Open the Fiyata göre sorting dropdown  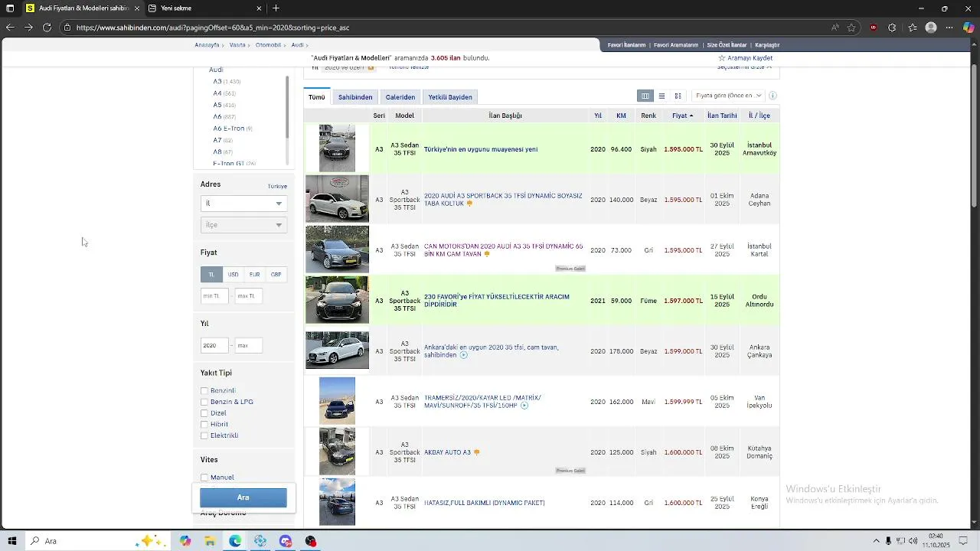(728, 96)
